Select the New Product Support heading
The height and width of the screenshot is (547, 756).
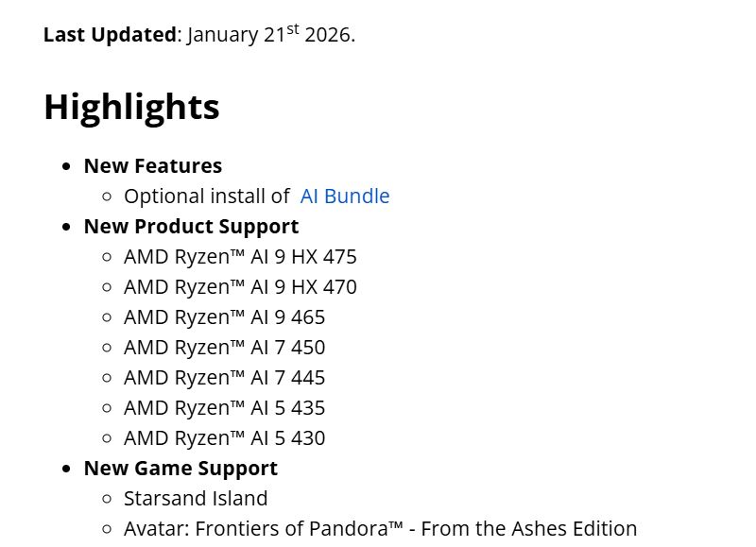pos(191,227)
